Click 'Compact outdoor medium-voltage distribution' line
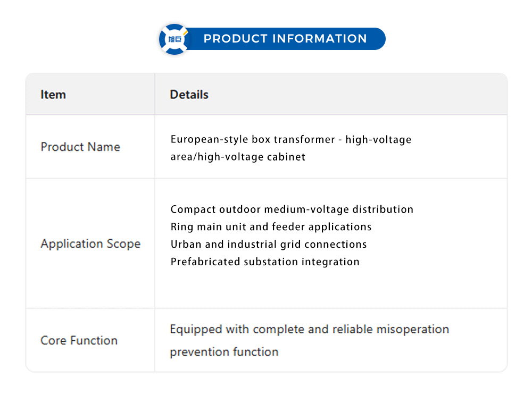532x404 pixels. pyautogui.click(x=292, y=209)
